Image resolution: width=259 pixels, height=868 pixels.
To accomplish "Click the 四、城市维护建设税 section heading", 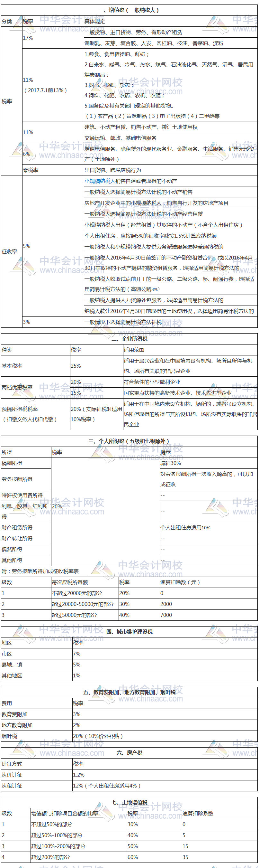I will pyautogui.click(x=129, y=632).
